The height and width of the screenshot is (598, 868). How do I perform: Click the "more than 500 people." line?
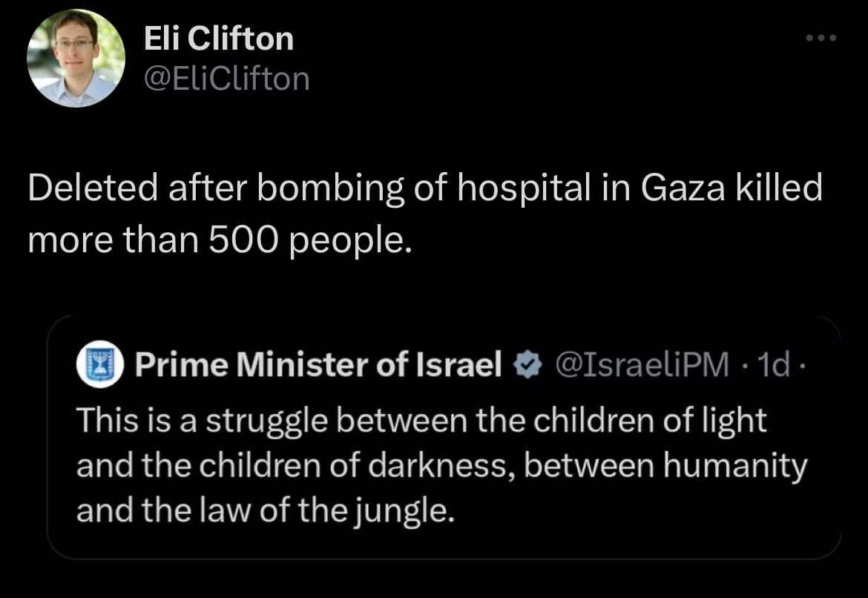pos(219,242)
